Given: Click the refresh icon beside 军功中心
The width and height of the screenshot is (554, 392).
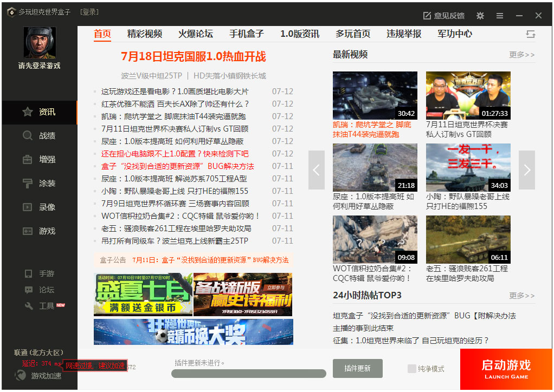Looking at the screenshot, I should (x=530, y=34).
